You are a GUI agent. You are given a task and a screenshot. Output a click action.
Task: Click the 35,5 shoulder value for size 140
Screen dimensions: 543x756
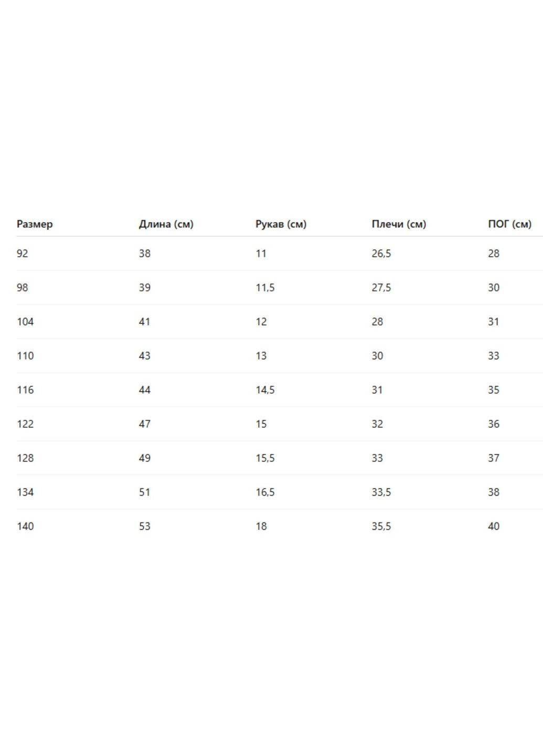click(381, 527)
